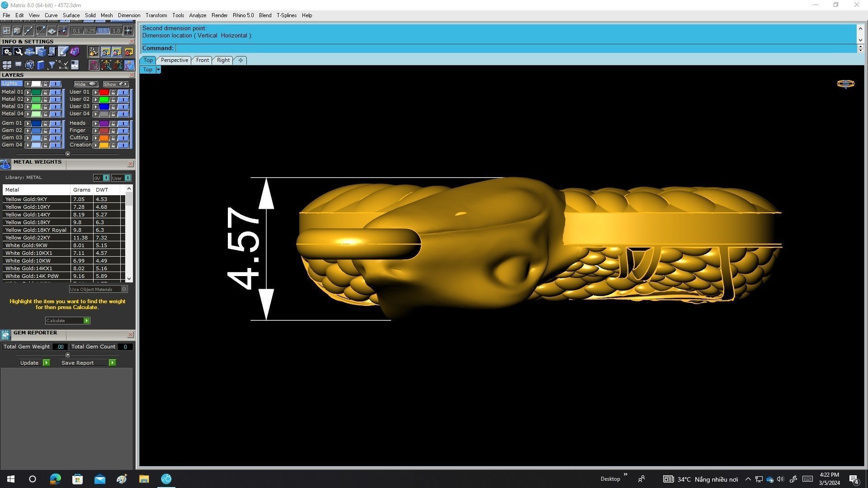Switch to the Front viewport tab
Image resolution: width=868 pixels, height=488 pixels.
tap(202, 60)
